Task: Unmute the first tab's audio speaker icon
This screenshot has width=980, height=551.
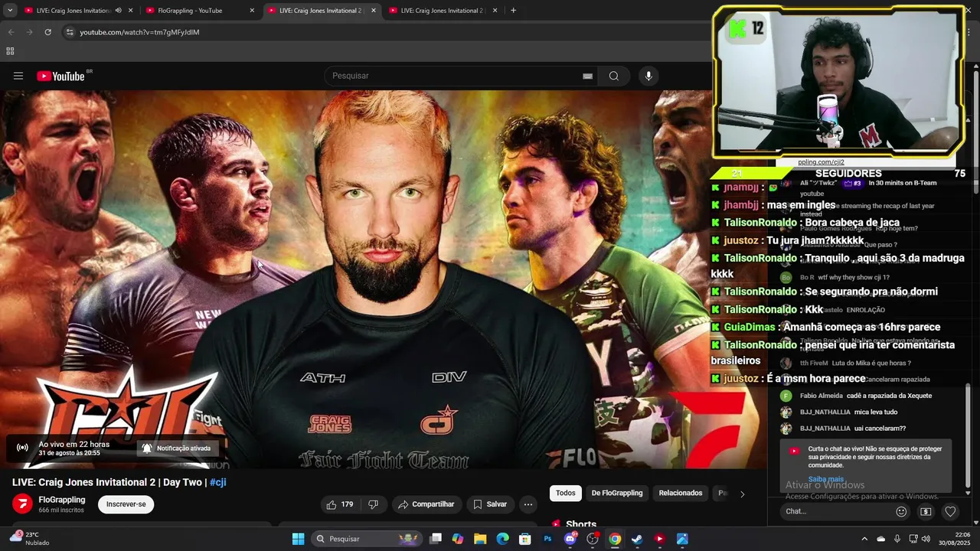Action: (x=118, y=11)
